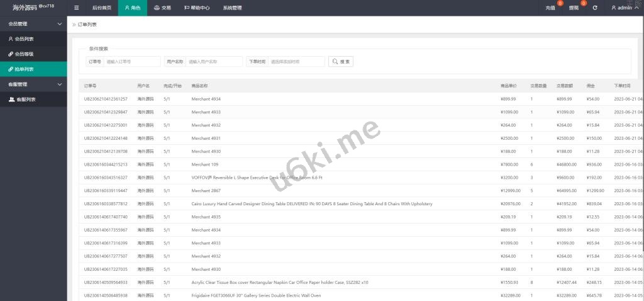Focus the 用户名称 input field
Image resolution: width=644 pixels, height=301 pixels.
tap(214, 62)
